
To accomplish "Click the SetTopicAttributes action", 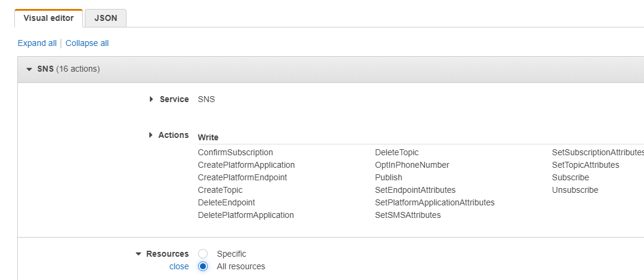I will click(586, 165).
